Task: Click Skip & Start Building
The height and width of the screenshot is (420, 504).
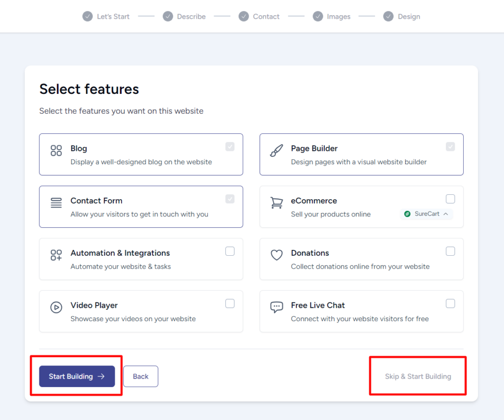Action: [417, 376]
